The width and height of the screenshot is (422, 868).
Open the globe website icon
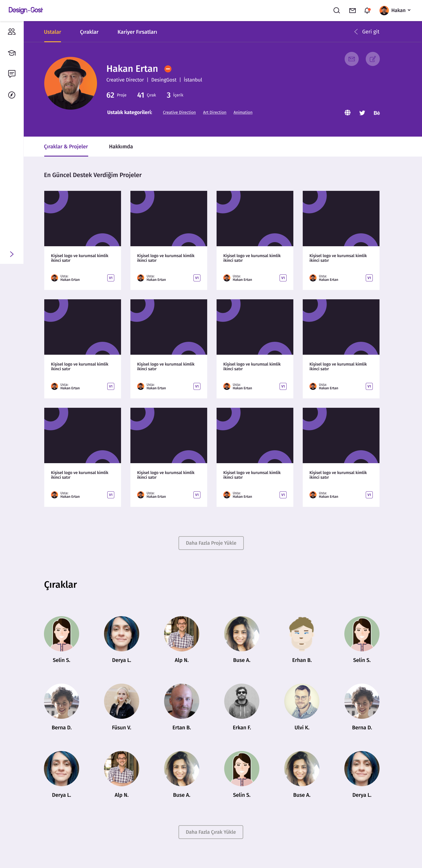(348, 113)
